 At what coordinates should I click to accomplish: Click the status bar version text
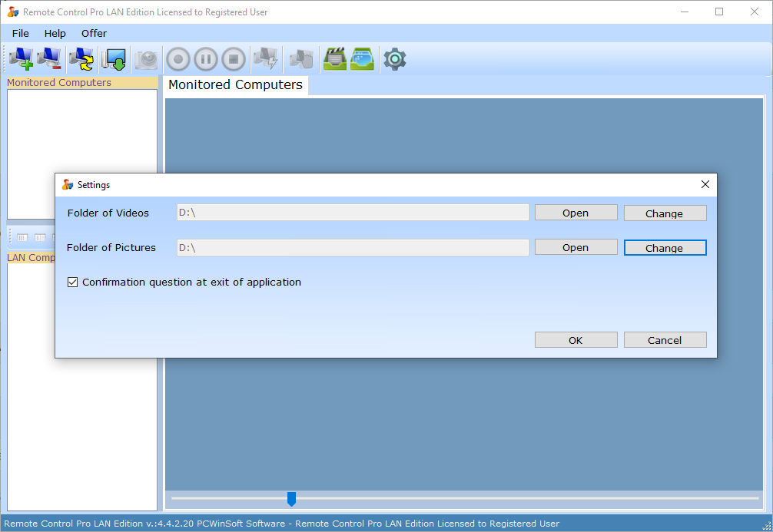tap(281, 523)
